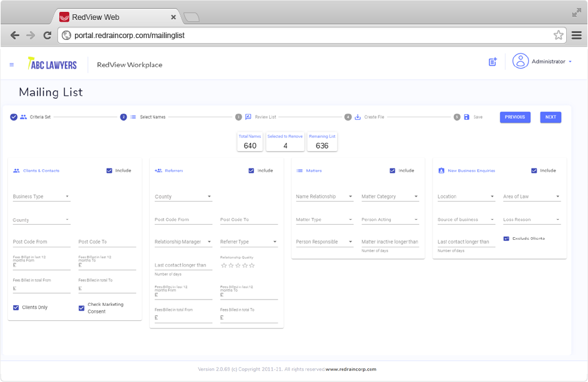Open the Person Acting dropdown

pyautogui.click(x=390, y=220)
